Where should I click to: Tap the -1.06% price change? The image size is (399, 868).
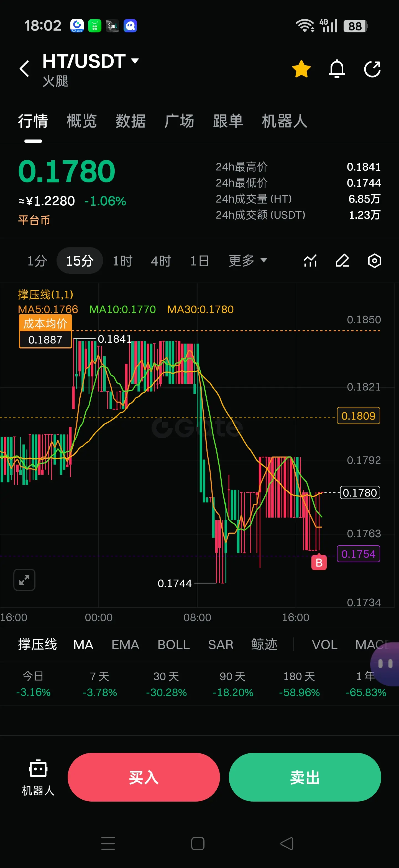click(105, 201)
